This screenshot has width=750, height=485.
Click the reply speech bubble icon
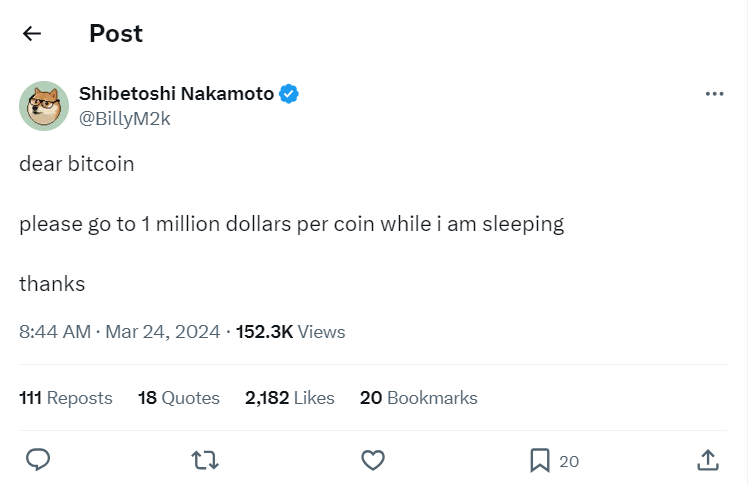38,460
